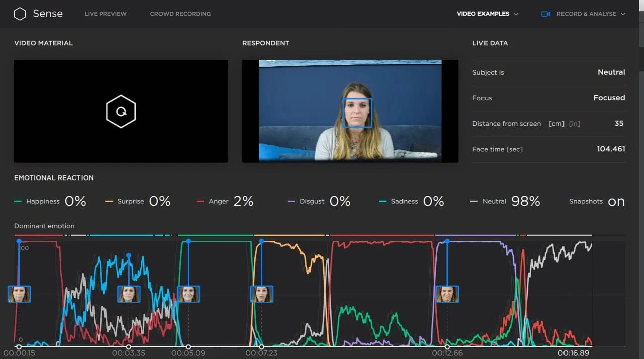Click the end time label 00:16.89
This screenshot has height=359, width=644.
tap(573, 353)
